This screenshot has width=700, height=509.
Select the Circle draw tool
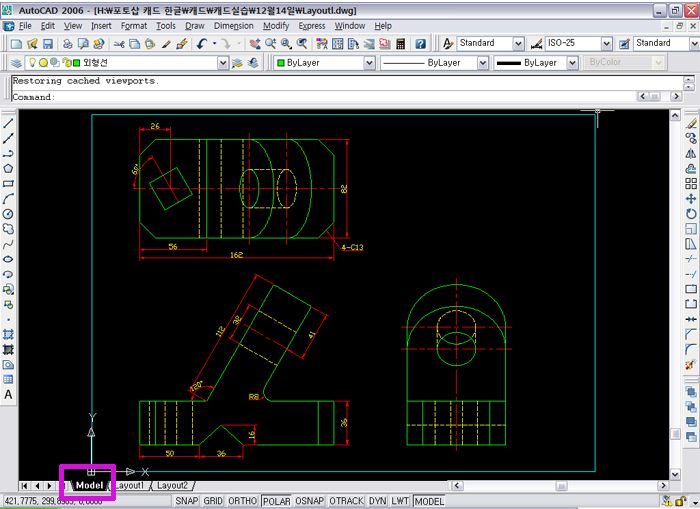8,214
